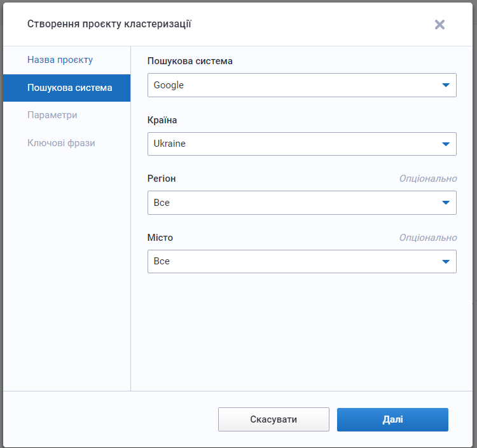Viewport: 477px width, 448px height.
Task: Click the Пошукова система label above Google
Action: point(190,61)
